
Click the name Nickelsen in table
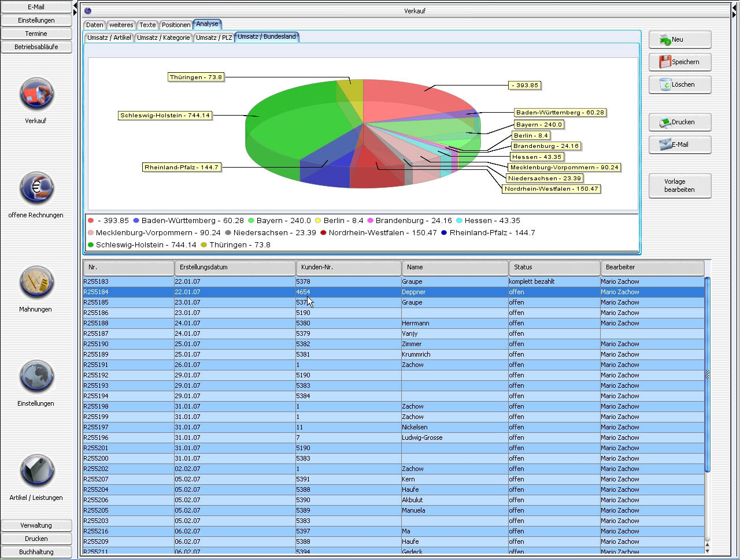[x=415, y=427]
